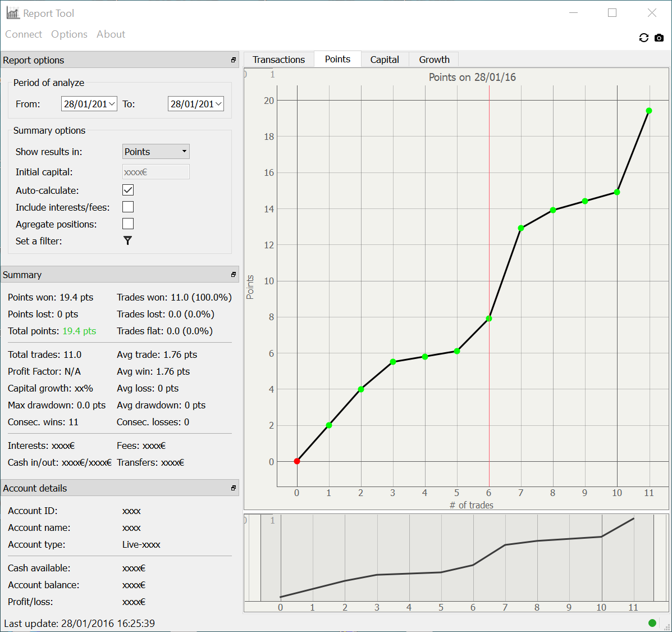Enable Include interests/fees checkbox

[128, 207]
